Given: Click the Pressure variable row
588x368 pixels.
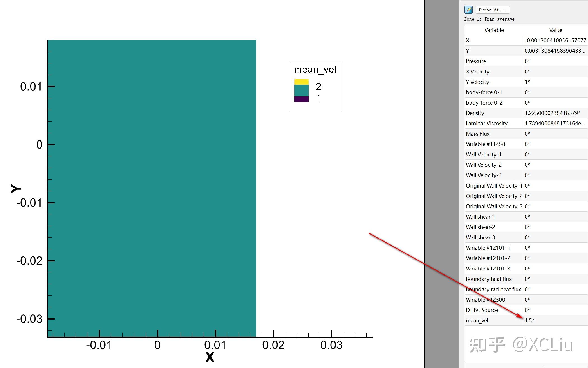Looking at the screenshot, I should coord(476,61).
